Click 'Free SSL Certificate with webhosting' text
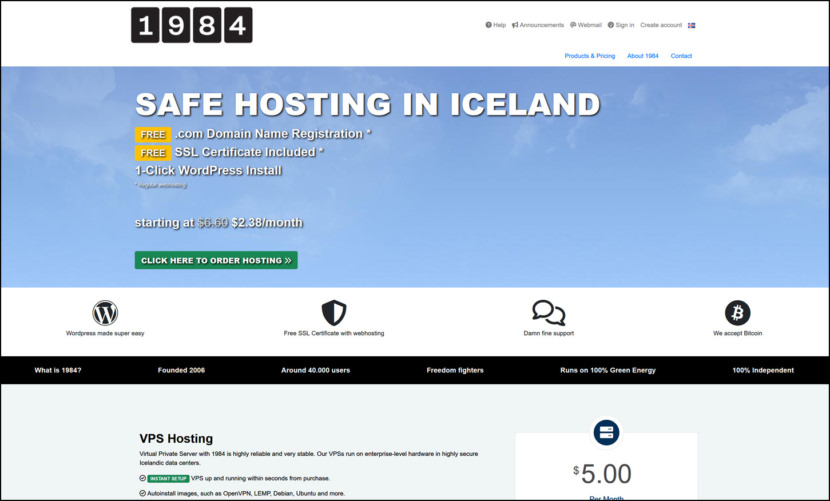 [x=334, y=333]
